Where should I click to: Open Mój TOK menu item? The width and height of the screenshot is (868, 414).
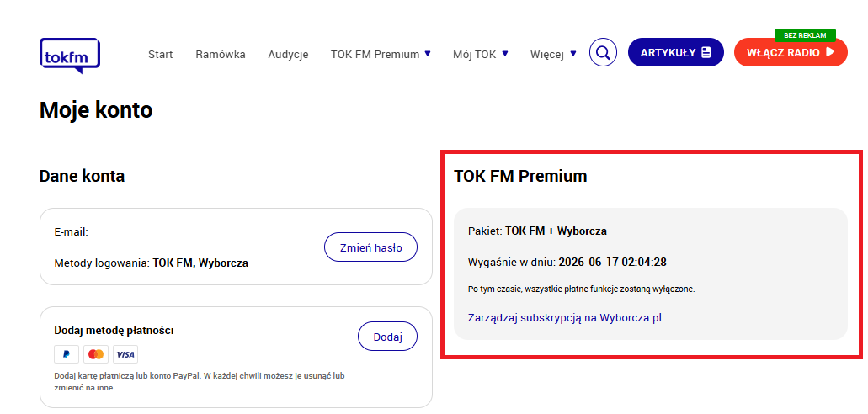(474, 54)
